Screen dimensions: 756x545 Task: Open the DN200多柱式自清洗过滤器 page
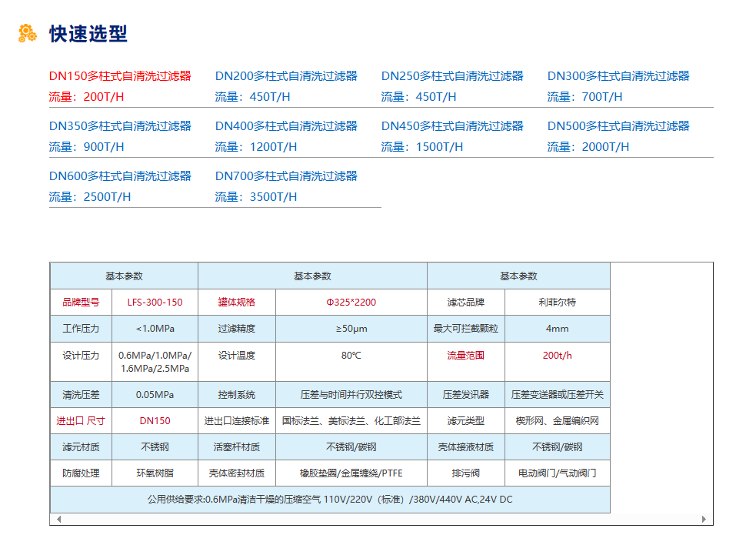[287, 75]
